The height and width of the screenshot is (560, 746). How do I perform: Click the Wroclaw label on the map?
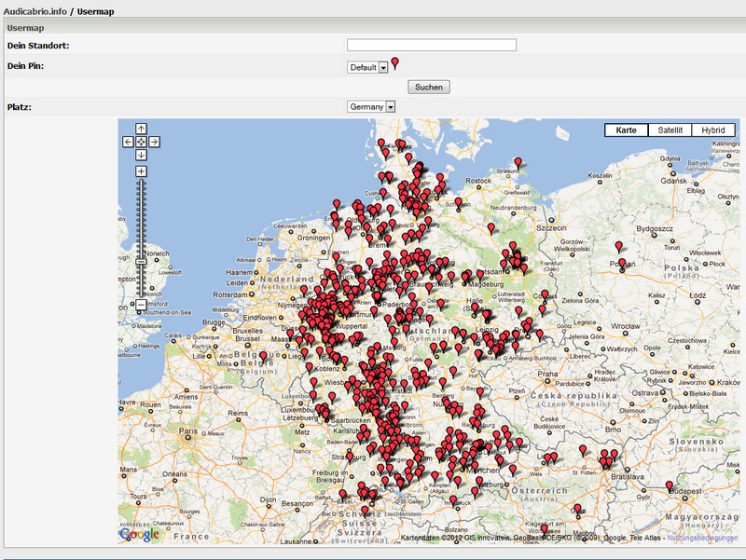click(626, 326)
